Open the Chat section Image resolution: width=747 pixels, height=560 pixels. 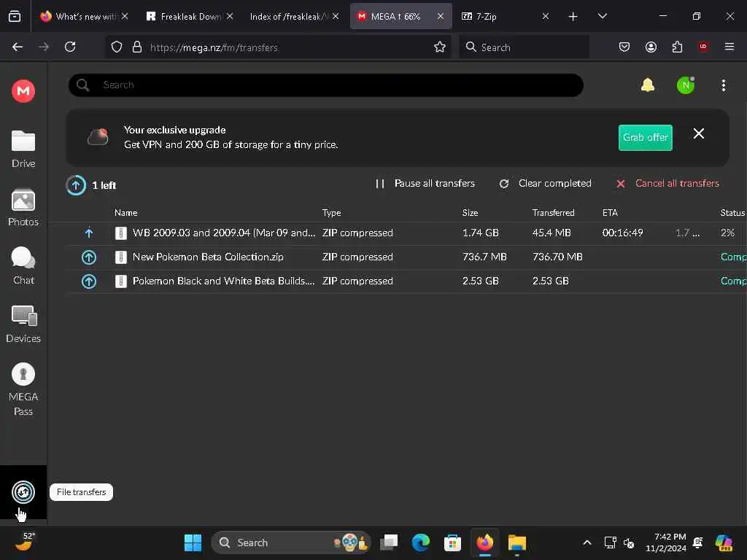pyautogui.click(x=23, y=265)
